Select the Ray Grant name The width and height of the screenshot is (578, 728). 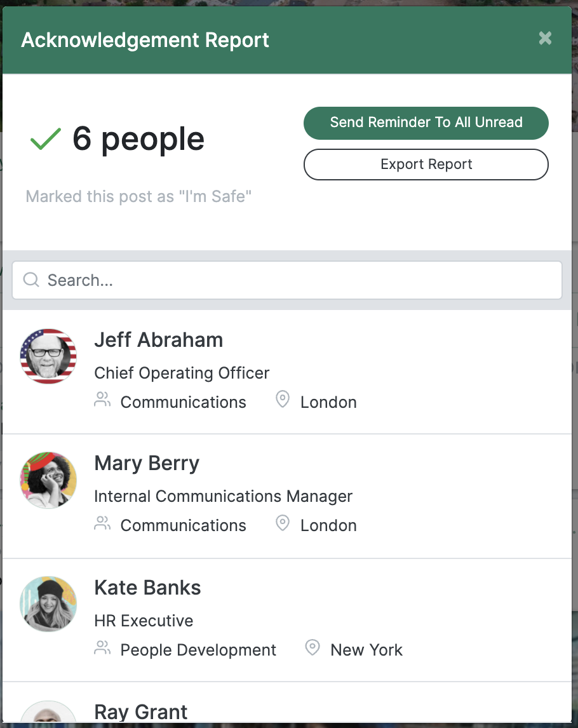(140, 711)
